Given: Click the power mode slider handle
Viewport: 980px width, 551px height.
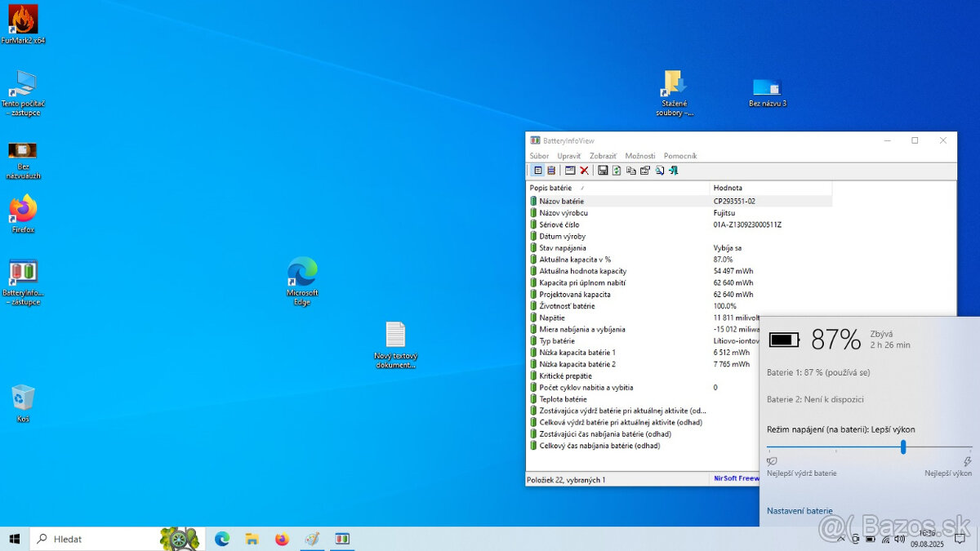Looking at the screenshot, I should coord(903,447).
